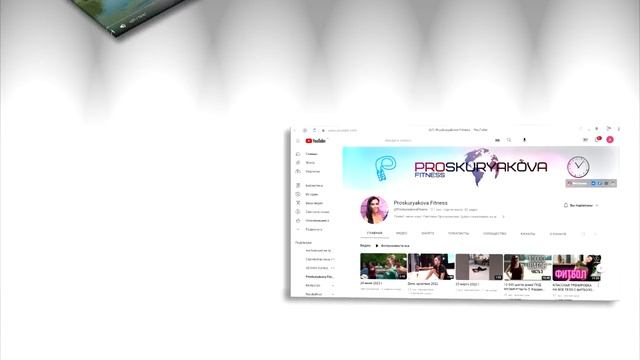Screen dimensions: 640x360
Task: Select Proskuryakova Fitness in subscriptions list
Action: [319, 277]
